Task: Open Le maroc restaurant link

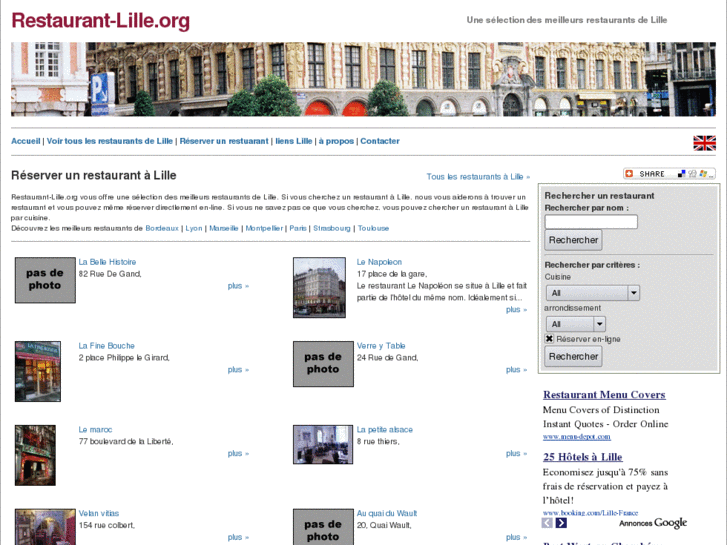Action: tap(95, 430)
